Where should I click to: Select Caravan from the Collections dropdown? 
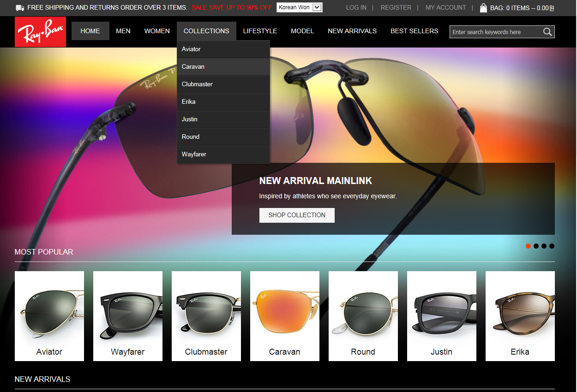pyautogui.click(x=223, y=67)
